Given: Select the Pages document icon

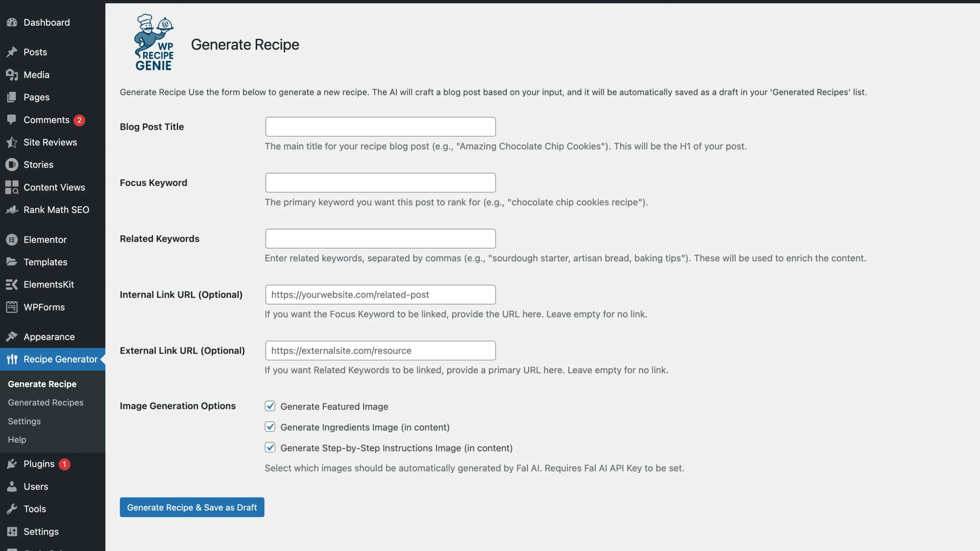Looking at the screenshot, I should pyautogui.click(x=12, y=97).
